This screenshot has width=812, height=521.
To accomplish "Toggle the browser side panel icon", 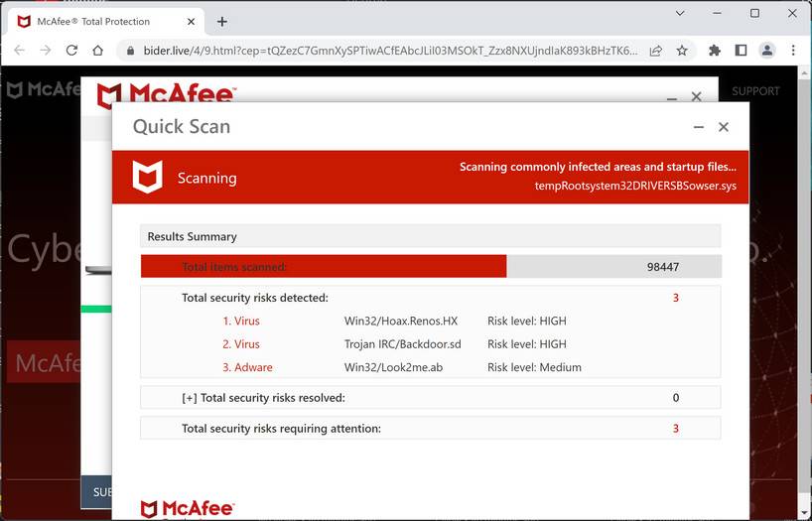I will (x=742, y=51).
